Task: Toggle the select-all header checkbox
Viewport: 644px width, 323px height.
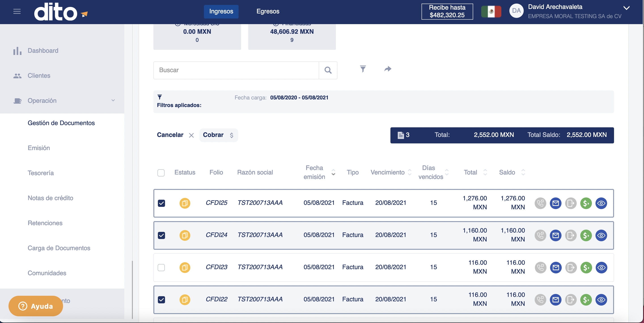Action: [x=161, y=173]
